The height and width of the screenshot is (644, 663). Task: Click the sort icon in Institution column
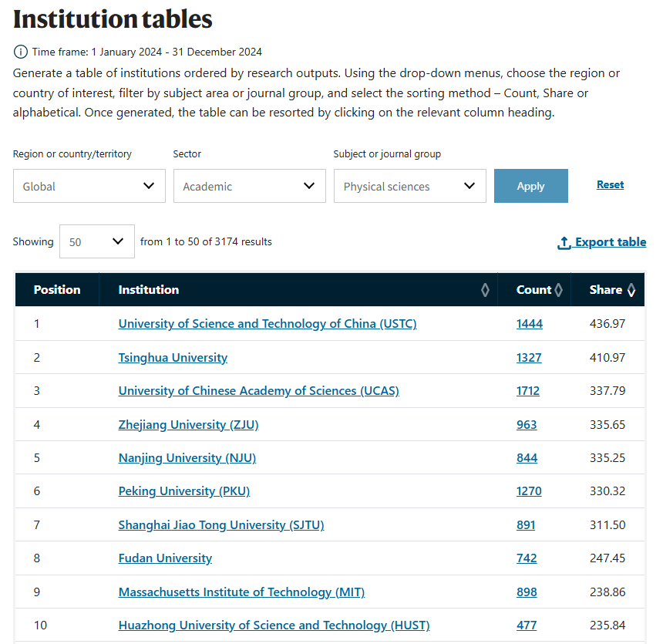tap(485, 290)
